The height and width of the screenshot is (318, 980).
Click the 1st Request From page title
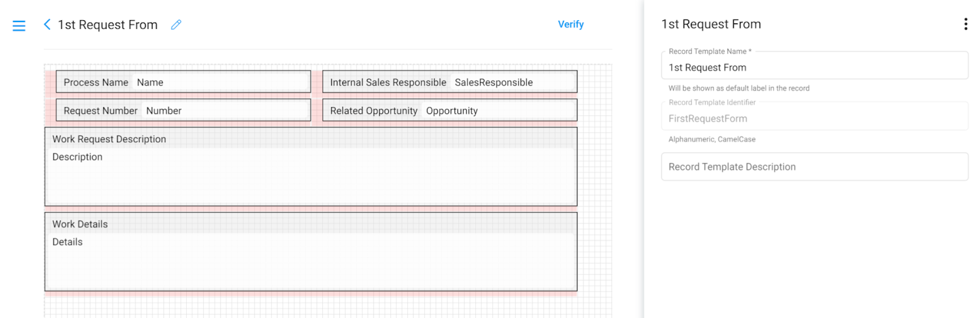pos(108,25)
